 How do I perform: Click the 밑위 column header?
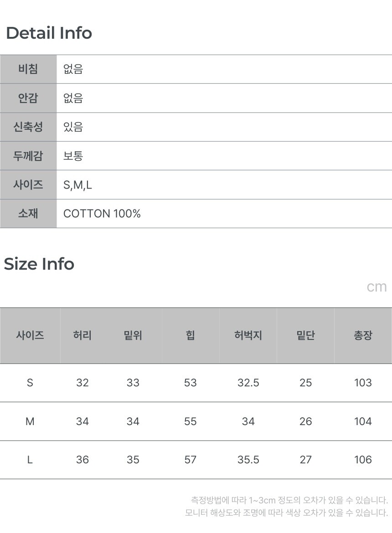pyautogui.click(x=133, y=336)
